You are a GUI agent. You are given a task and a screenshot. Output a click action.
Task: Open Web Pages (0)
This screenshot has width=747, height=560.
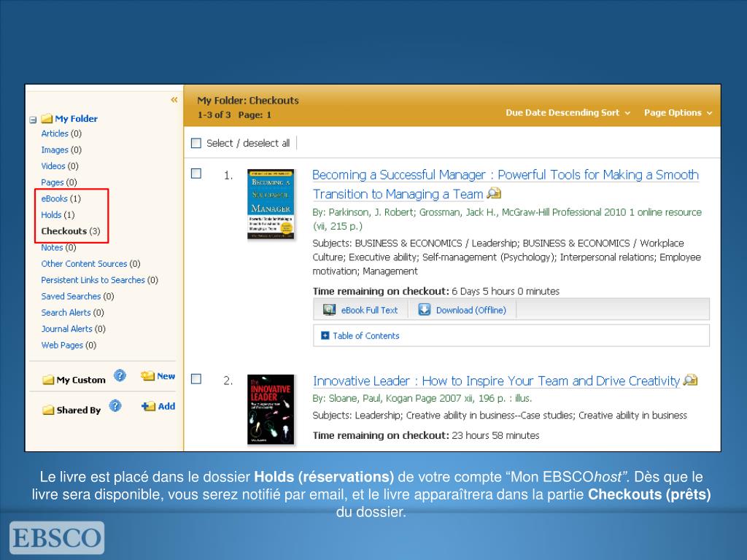pos(69,345)
